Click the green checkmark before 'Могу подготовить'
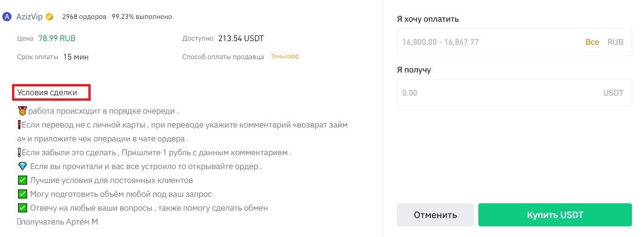 (22, 194)
